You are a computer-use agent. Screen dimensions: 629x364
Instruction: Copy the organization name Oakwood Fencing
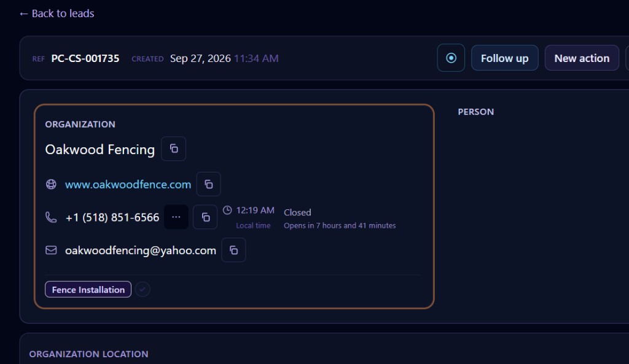[x=173, y=149]
